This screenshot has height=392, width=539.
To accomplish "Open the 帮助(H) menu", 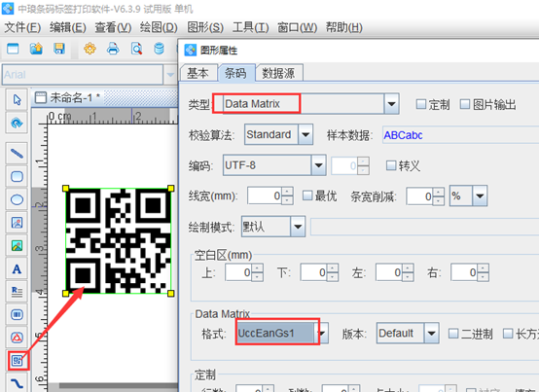I will [344, 27].
